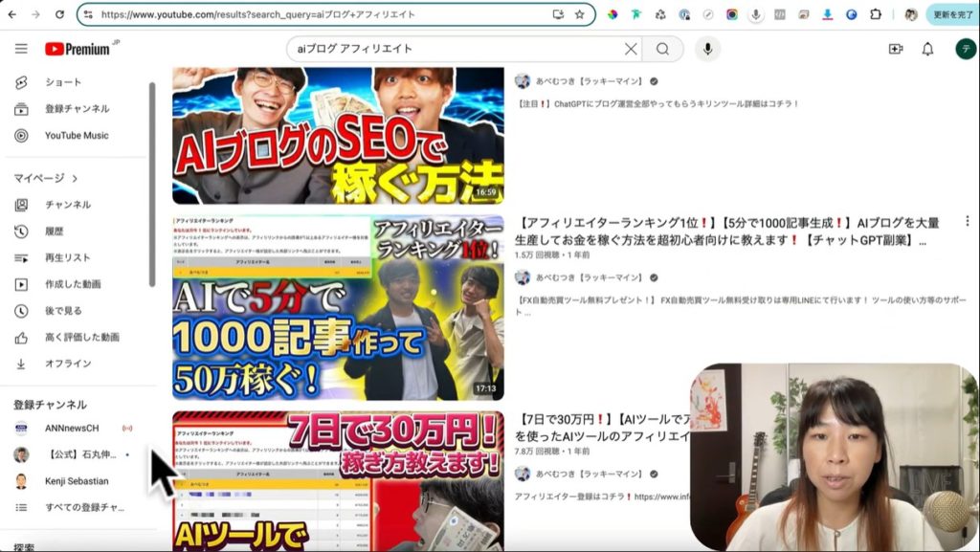Start voice search with microphone icon
980x552 pixels.
[708, 49]
